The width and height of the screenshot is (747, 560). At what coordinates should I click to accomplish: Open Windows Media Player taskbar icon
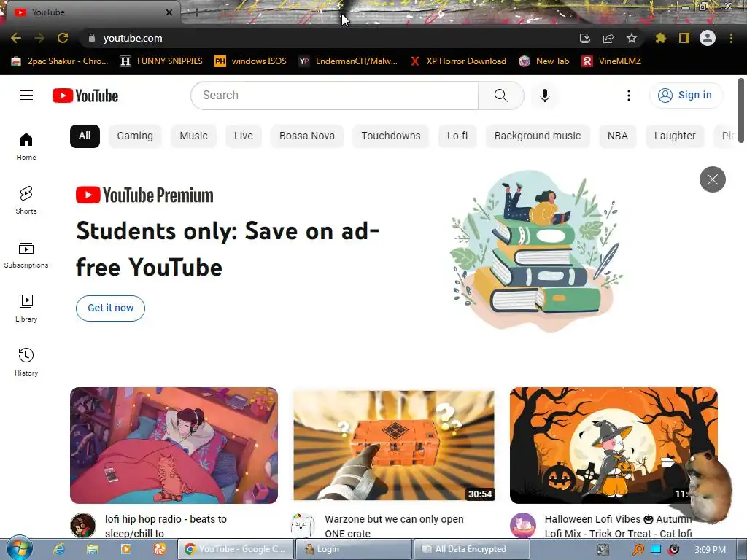click(125, 549)
